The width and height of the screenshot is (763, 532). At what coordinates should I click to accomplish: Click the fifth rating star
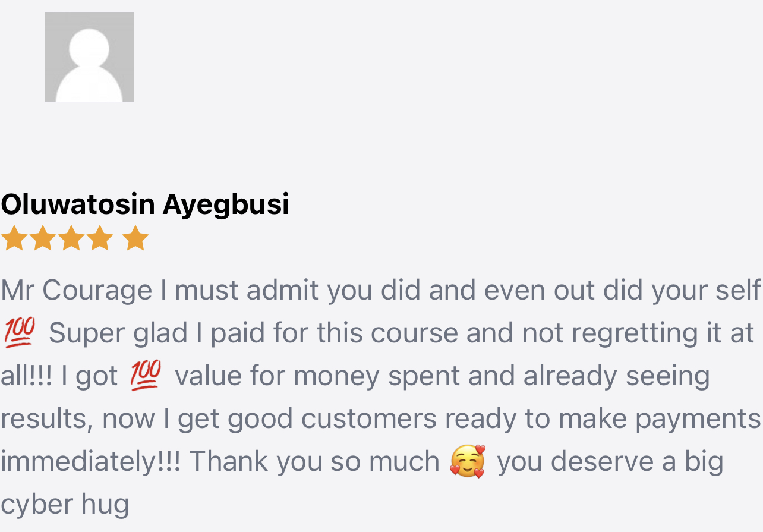[135, 238]
